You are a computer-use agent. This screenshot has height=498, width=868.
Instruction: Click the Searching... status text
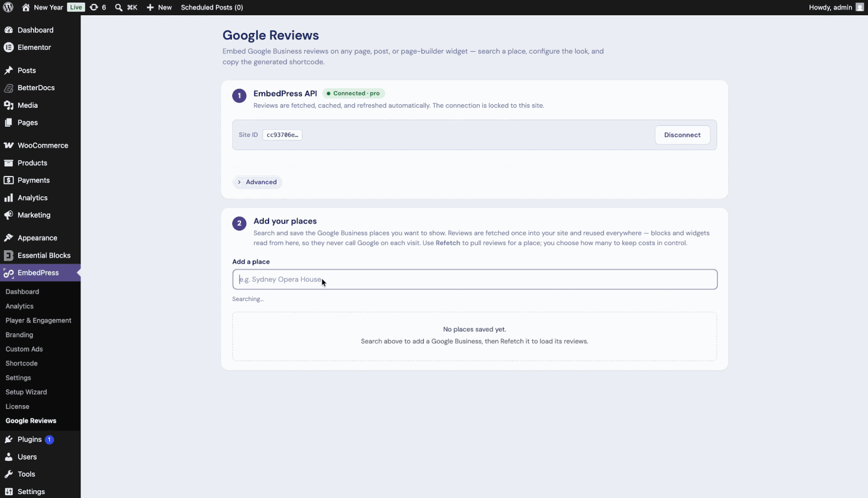(248, 299)
